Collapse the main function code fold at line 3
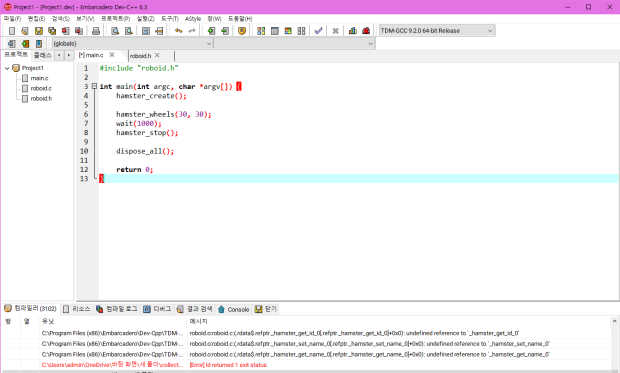620x373 pixels. pos(94,86)
